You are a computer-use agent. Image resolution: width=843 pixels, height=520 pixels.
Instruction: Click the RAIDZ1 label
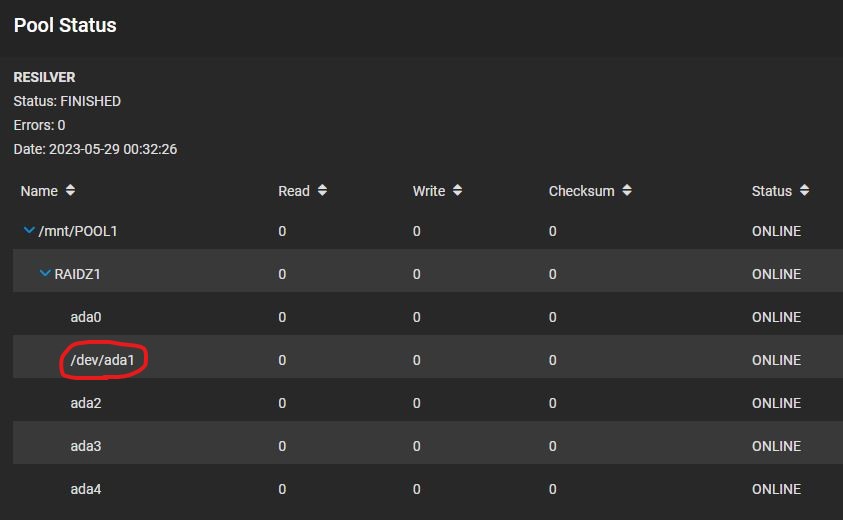click(x=77, y=274)
